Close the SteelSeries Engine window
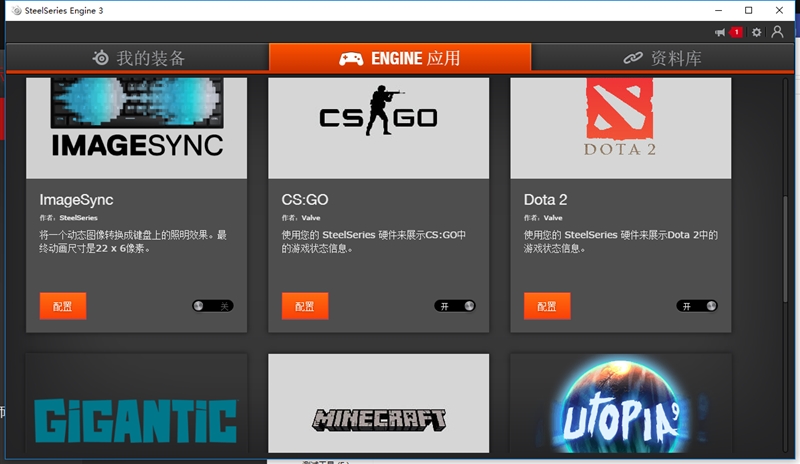This screenshot has width=800, height=464. tap(779, 10)
